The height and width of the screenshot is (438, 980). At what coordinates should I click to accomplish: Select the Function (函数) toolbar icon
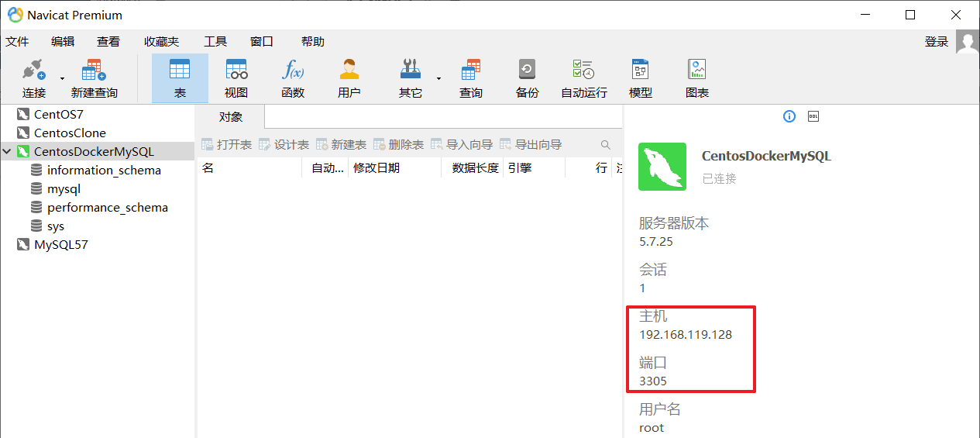[x=293, y=78]
